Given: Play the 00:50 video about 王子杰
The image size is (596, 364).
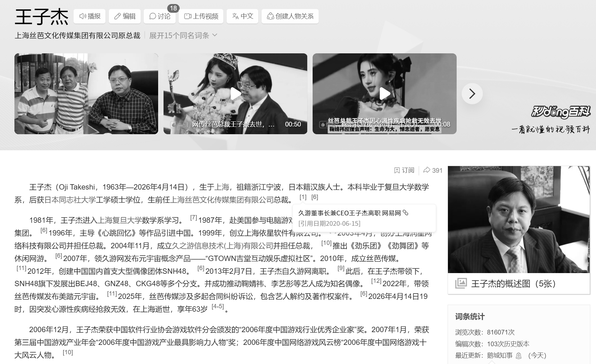Looking at the screenshot, I should point(235,94).
